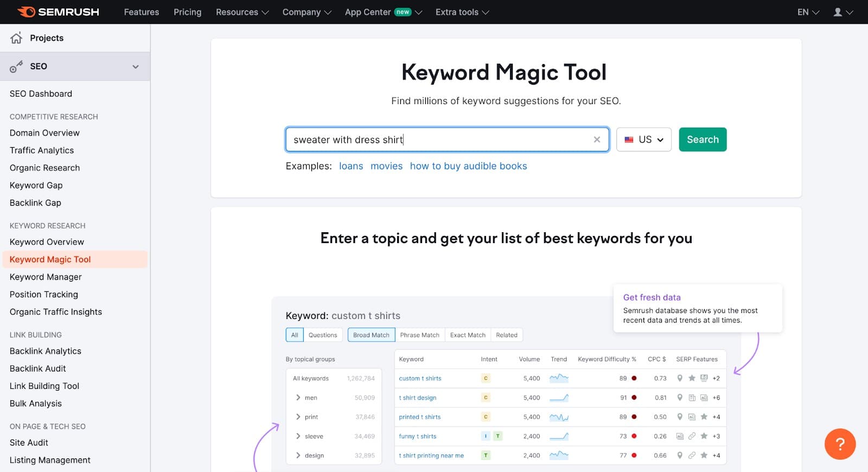The width and height of the screenshot is (868, 472).
Task: Expand the design topical group
Action: (x=298, y=456)
